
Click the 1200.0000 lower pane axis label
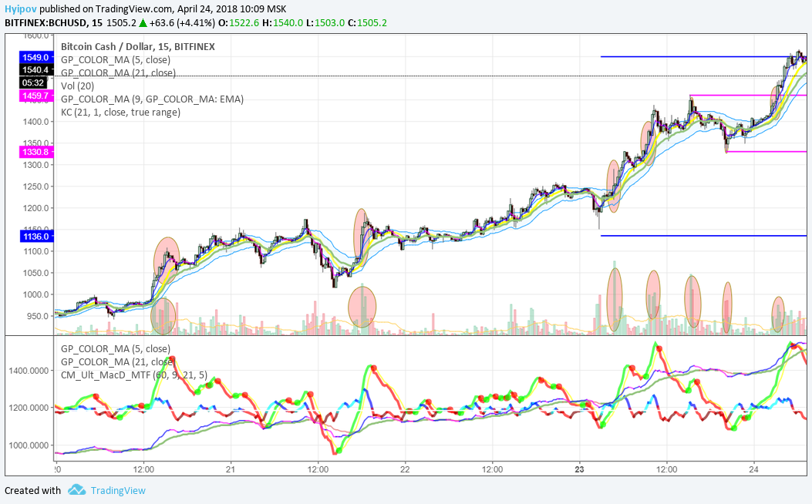(x=29, y=408)
